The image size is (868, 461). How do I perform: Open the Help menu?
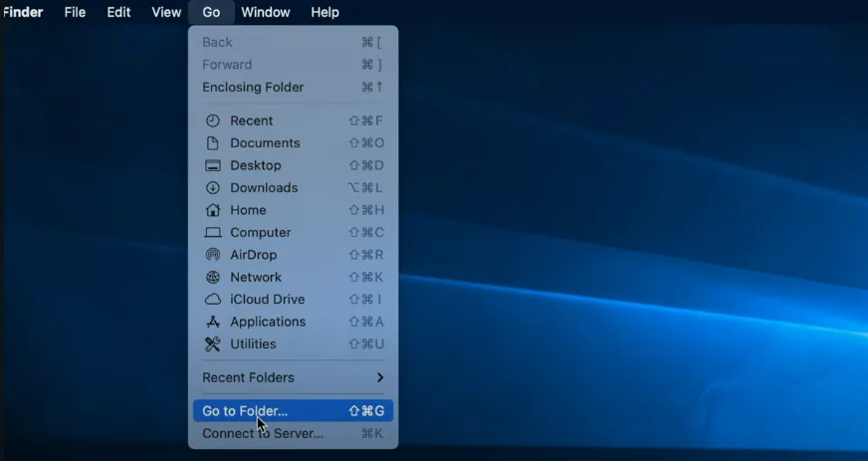(x=325, y=12)
